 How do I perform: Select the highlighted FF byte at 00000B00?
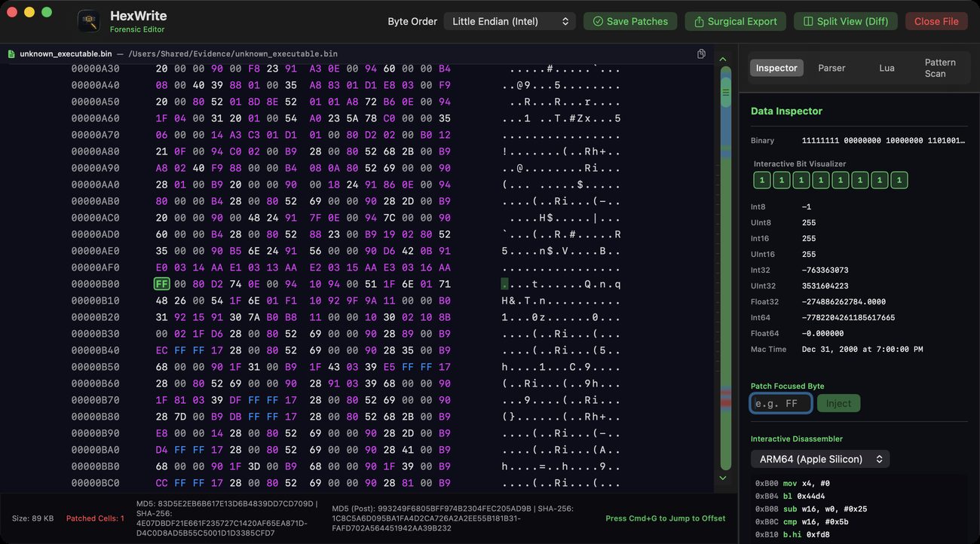(x=161, y=284)
